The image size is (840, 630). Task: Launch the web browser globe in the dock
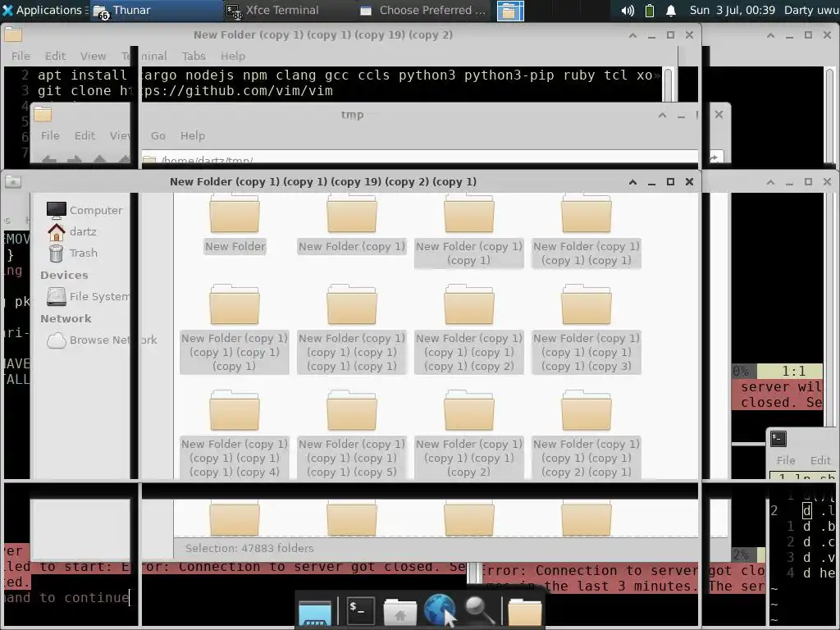pyautogui.click(x=440, y=610)
